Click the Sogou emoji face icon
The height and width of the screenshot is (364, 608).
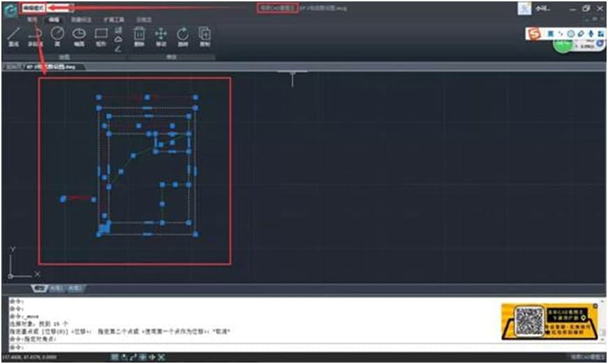(x=571, y=34)
